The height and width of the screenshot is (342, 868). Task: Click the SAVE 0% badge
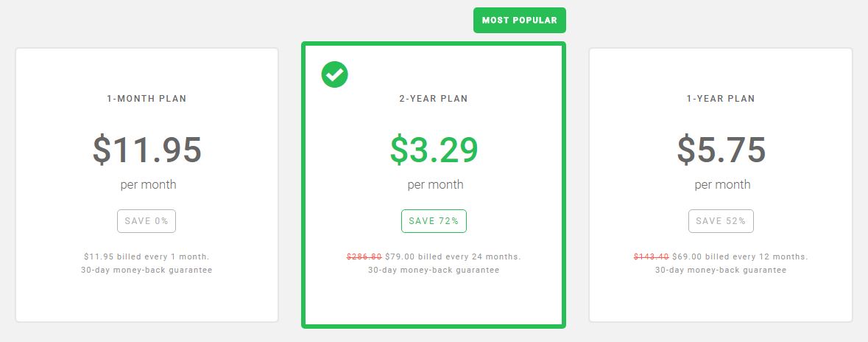(x=147, y=221)
